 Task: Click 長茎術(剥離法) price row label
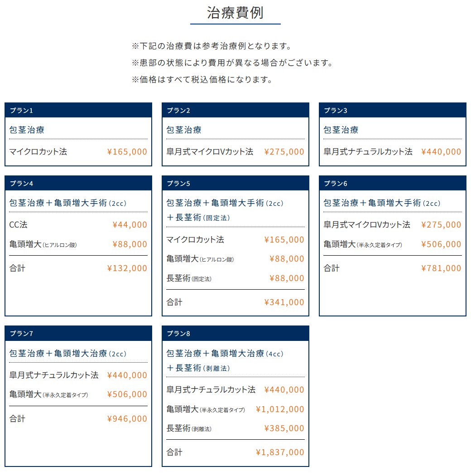[189, 428]
